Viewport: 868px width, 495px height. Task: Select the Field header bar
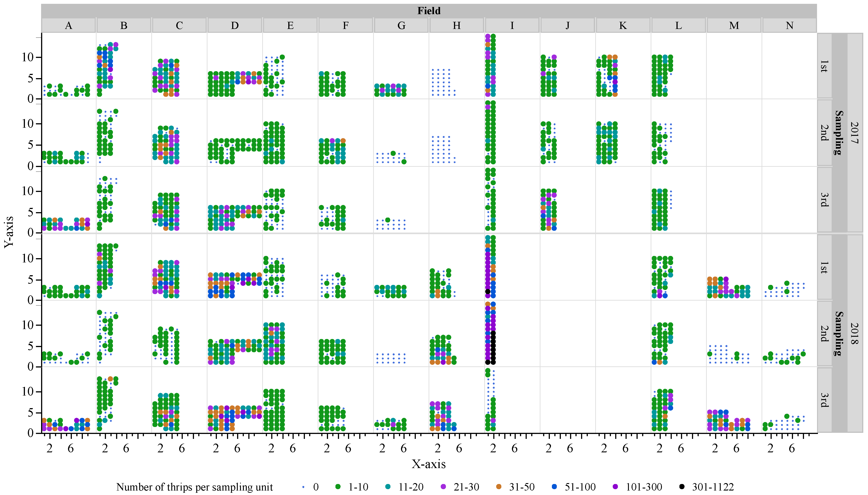tap(429, 11)
